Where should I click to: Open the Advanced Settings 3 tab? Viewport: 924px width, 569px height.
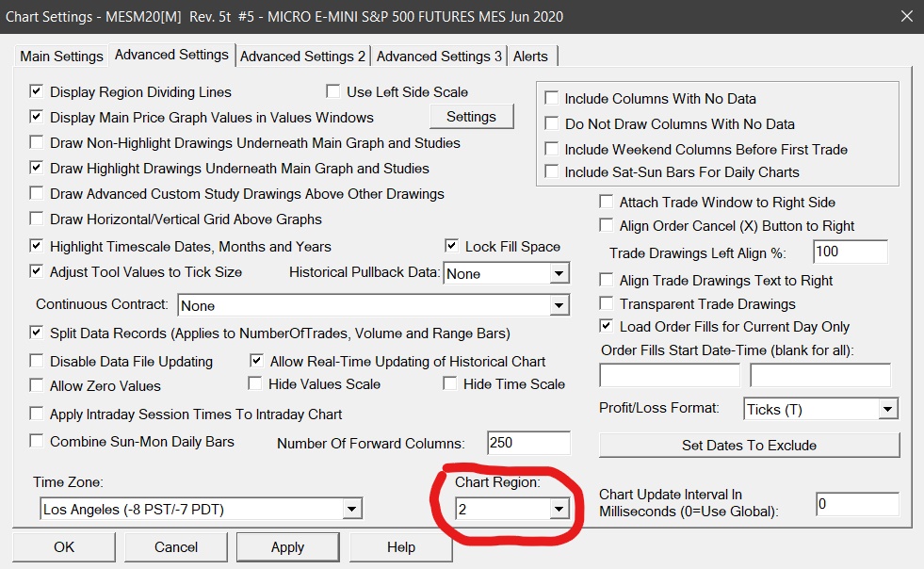click(439, 56)
